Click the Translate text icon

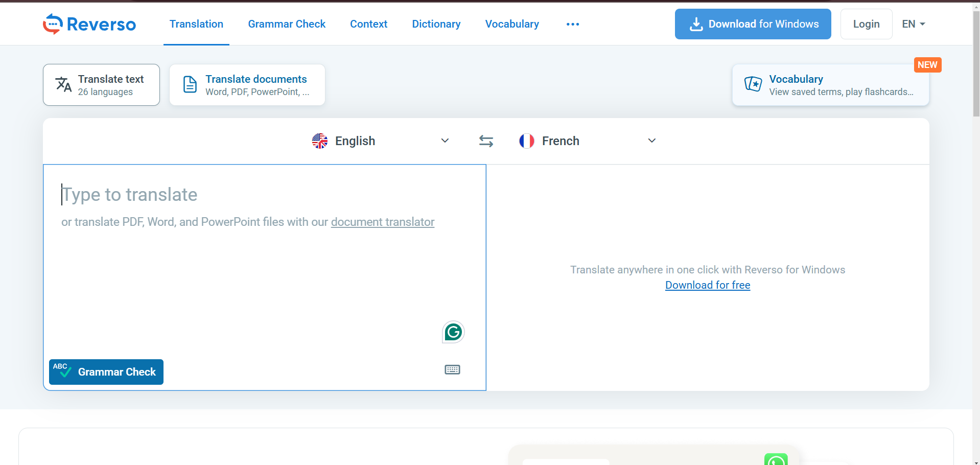pos(63,84)
